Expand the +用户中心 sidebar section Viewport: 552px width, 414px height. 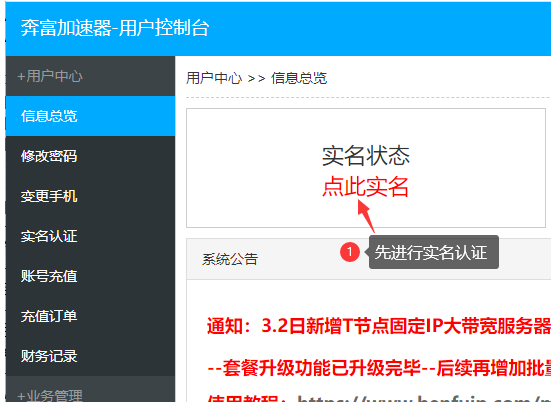pos(90,76)
